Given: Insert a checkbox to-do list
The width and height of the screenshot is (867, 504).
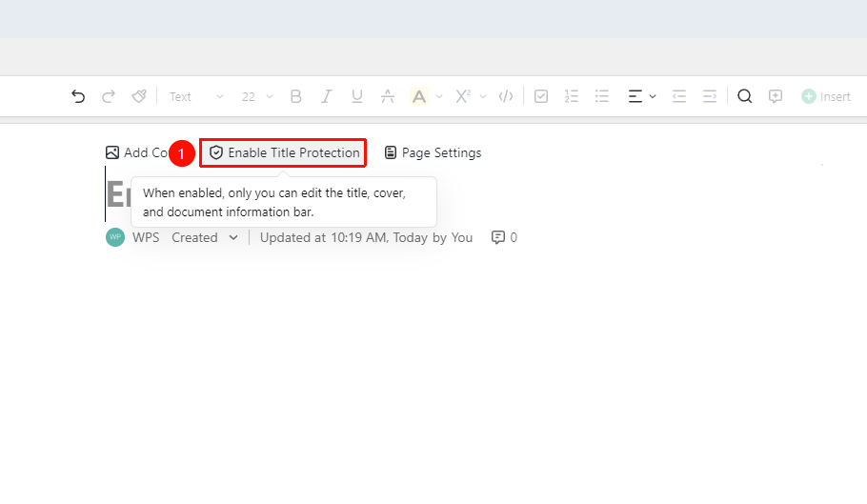Looking at the screenshot, I should pyautogui.click(x=541, y=97).
